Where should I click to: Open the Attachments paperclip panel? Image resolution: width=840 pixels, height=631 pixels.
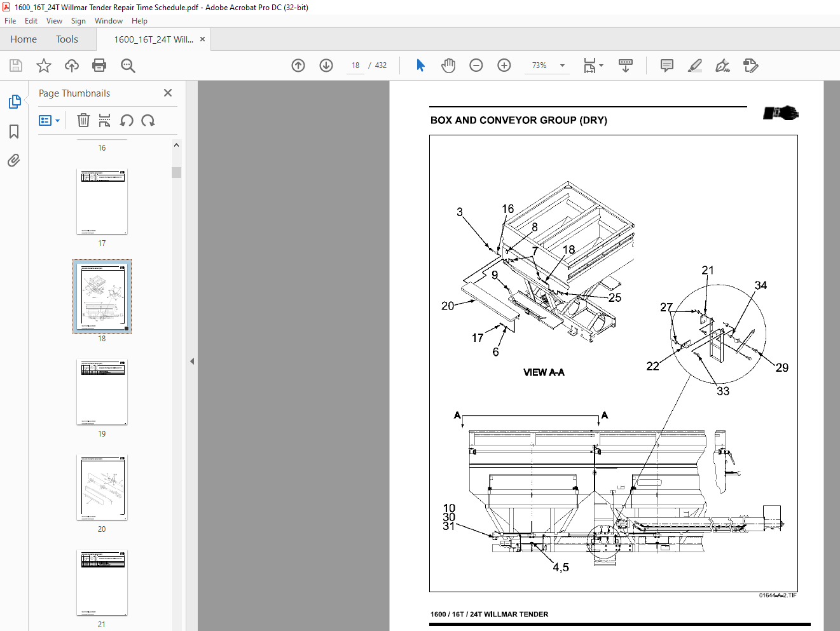click(x=14, y=160)
